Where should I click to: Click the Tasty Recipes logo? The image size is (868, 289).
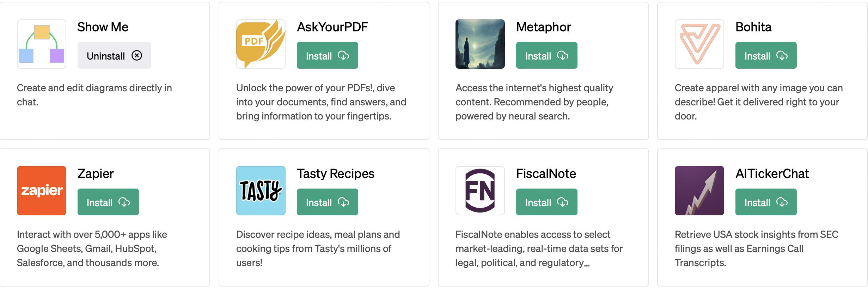point(261,191)
